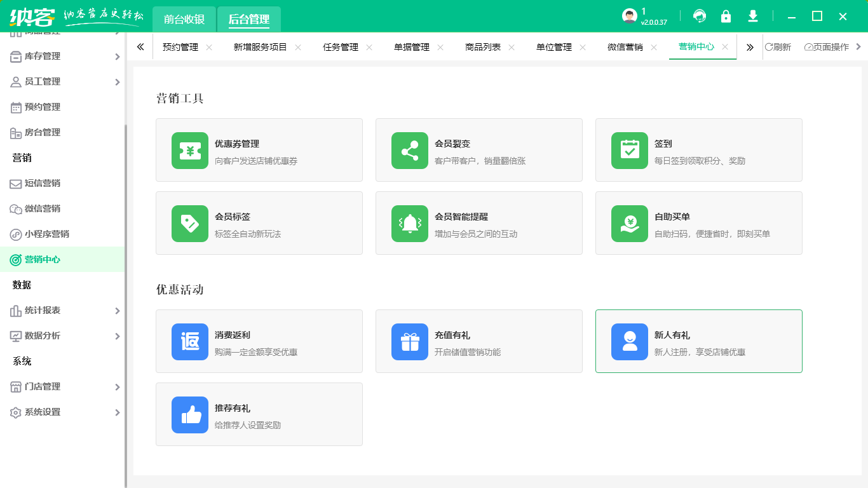Click the 房台管理 sidebar label

[x=43, y=133]
